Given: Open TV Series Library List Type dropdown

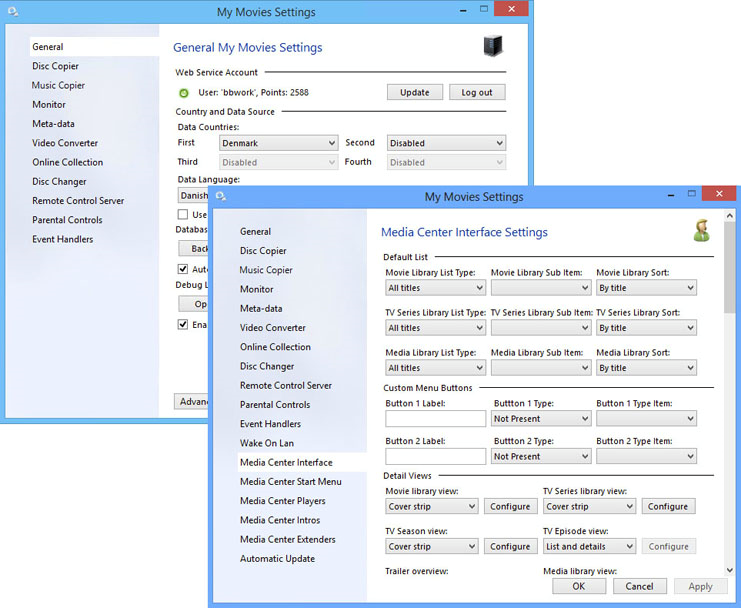Looking at the screenshot, I should [x=435, y=328].
